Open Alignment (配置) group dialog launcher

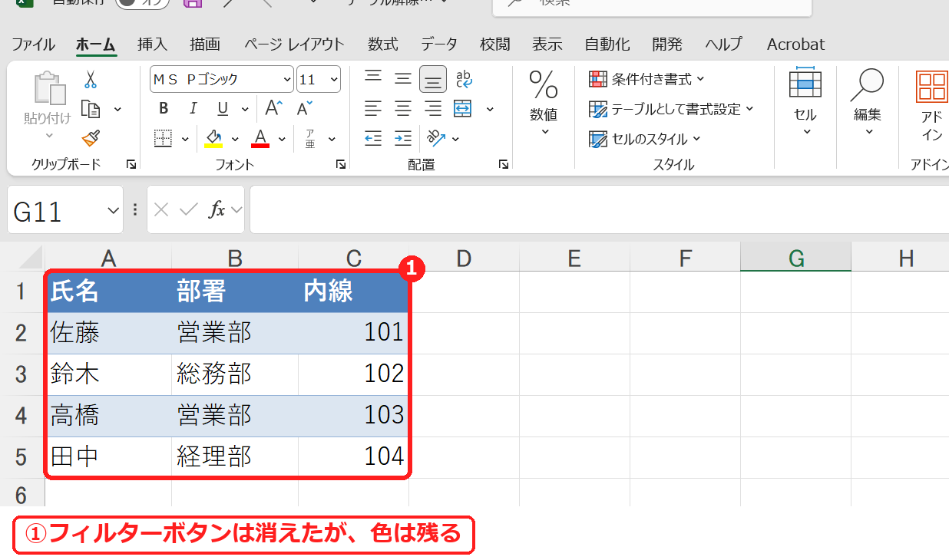504,164
